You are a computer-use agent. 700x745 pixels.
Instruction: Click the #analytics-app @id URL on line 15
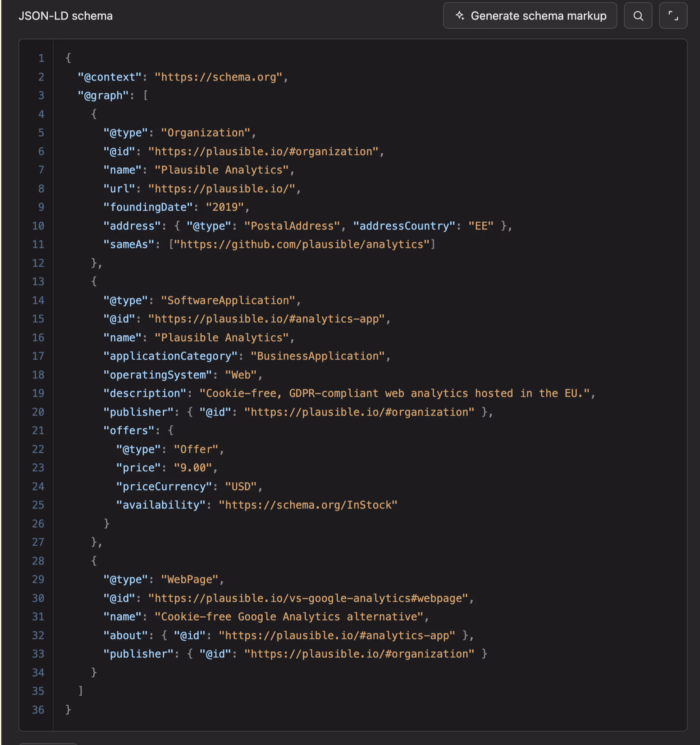pos(267,319)
